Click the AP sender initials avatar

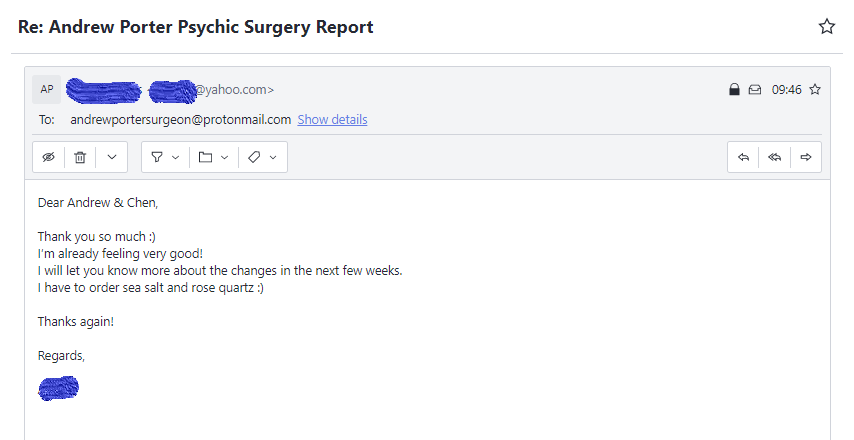[47, 89]
